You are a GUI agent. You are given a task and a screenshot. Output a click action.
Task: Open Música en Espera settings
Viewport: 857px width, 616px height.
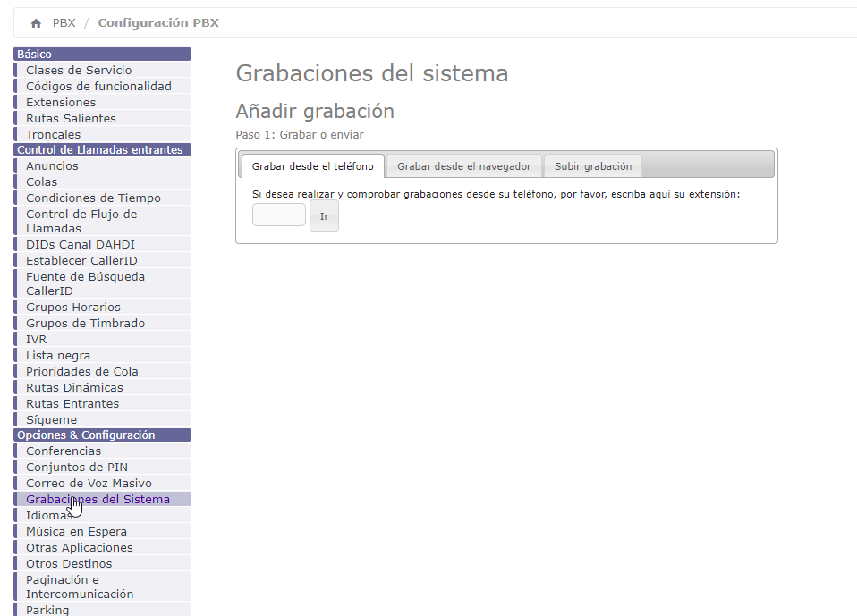(76, 532)
